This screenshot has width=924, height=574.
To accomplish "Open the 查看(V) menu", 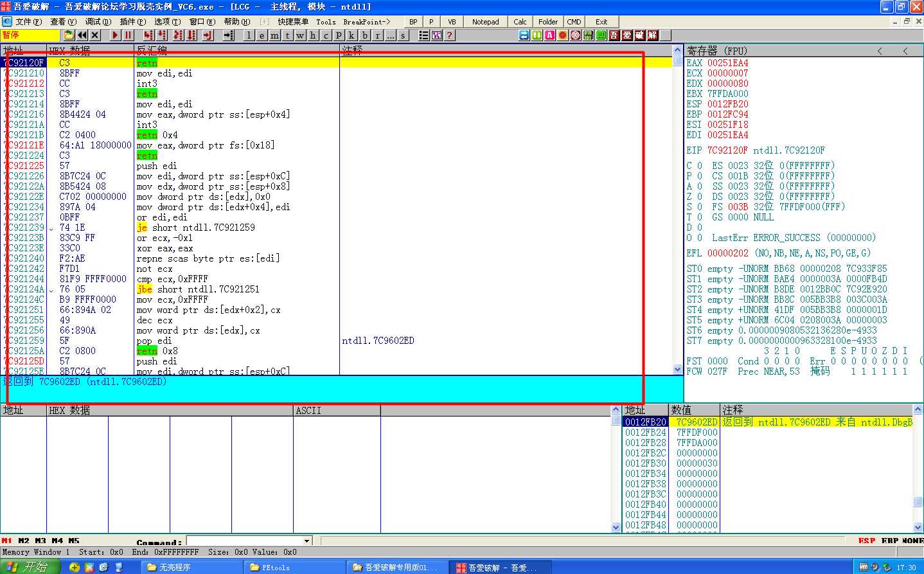I will coord(63,22).
